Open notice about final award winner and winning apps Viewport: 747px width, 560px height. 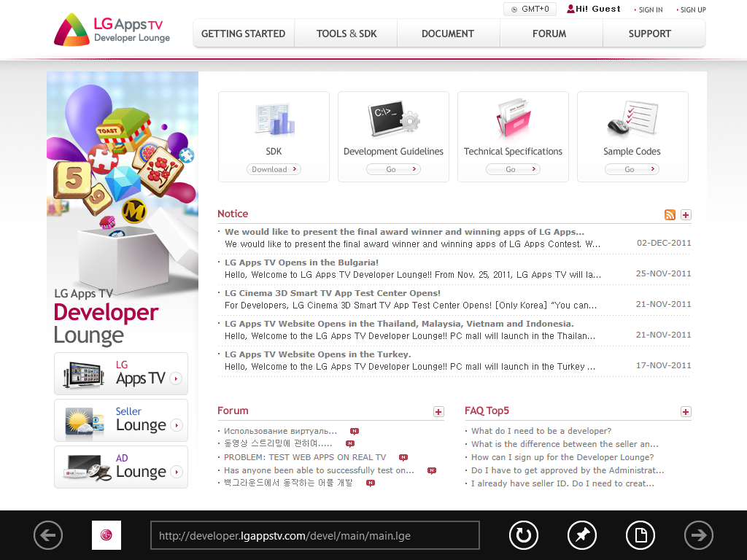(404, 232)
